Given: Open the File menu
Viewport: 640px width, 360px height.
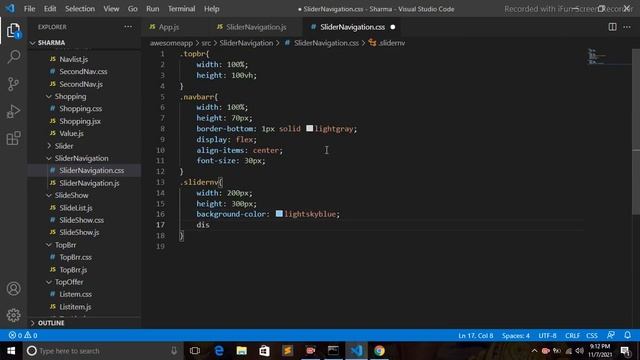Looking at the screenshot, I should point(29,9).
